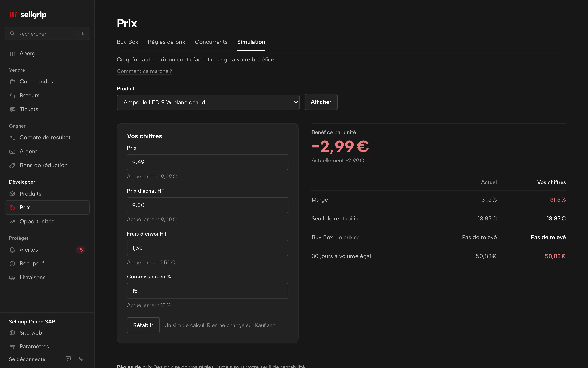The width and height of the screenshot is (588, 368).
Task: Click the sellgrip logo icon
Action: pyautogui.click(x=13, y=14)
